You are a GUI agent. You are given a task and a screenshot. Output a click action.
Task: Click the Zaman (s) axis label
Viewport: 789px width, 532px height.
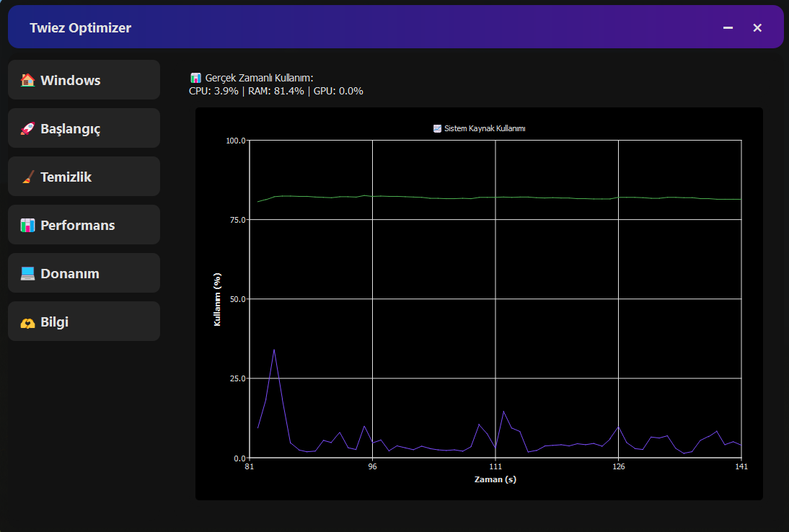pos(495,479)
